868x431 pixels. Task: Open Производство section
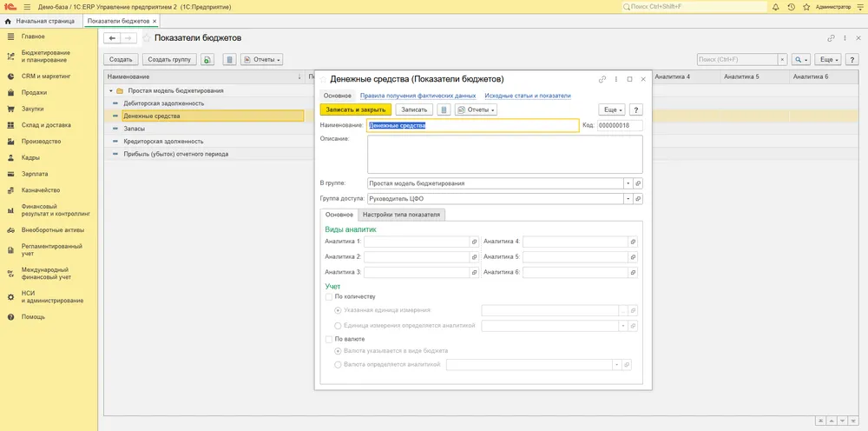click(41, 142)
